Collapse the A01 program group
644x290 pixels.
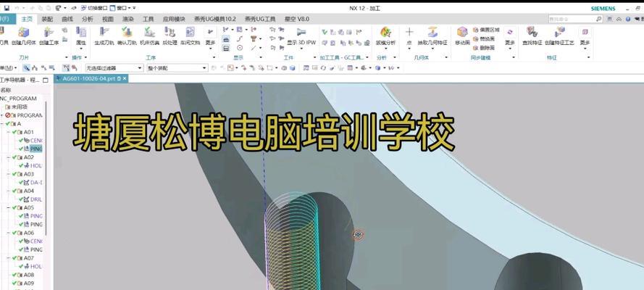pos(9,132)
